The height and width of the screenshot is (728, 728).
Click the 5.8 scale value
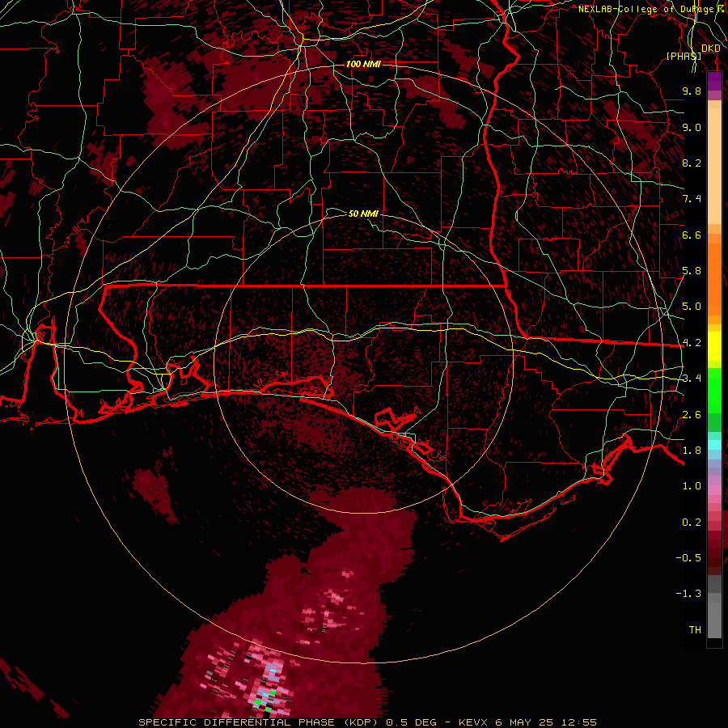coord(692,271)
